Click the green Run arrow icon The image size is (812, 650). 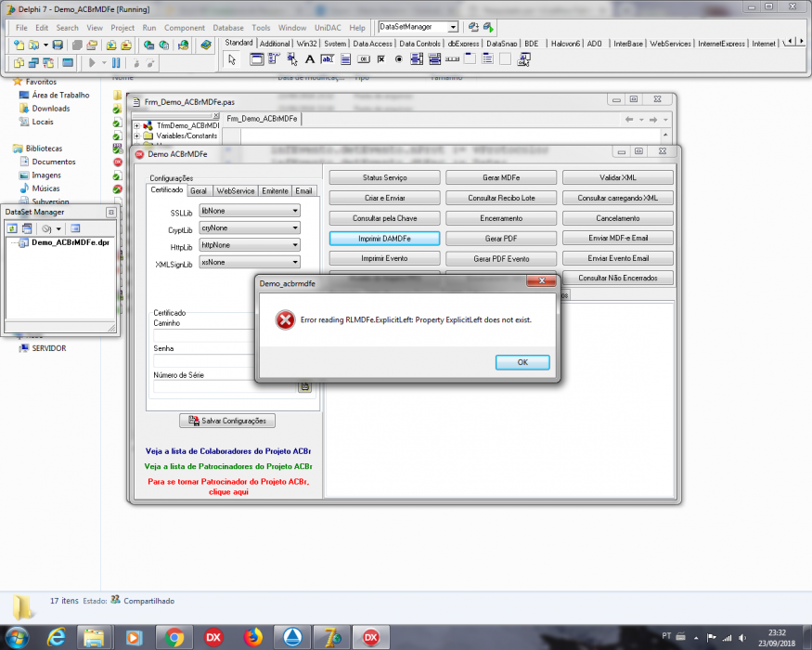(x=92, y=63)
